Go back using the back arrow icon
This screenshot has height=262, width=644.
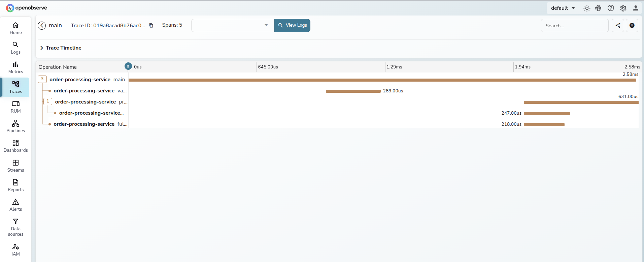[x=42, y=26]
